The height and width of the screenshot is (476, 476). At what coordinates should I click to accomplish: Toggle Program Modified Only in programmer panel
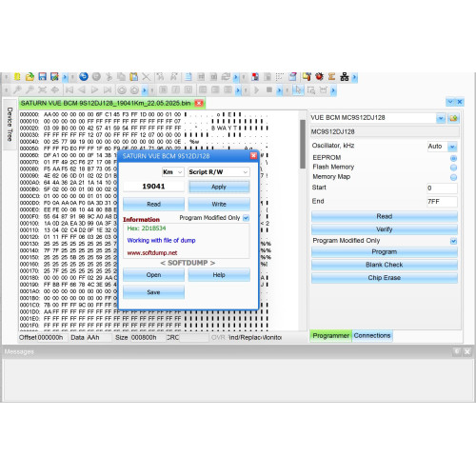click(x=453, y=241)
